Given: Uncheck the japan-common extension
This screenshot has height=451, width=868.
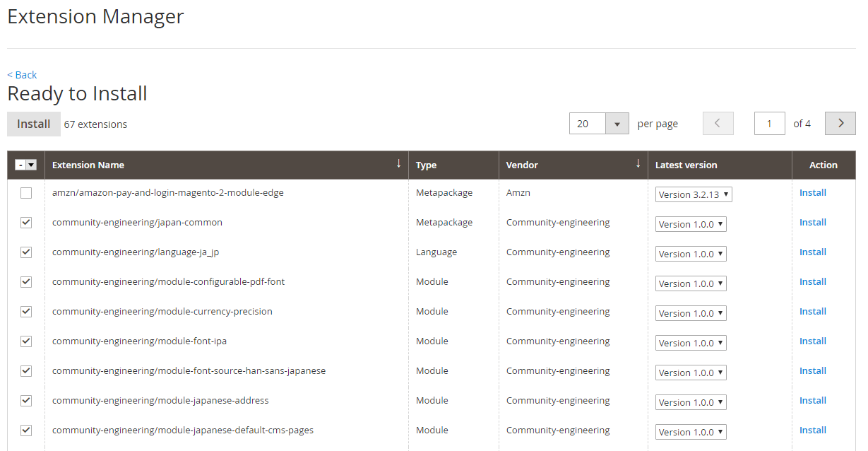Looking at the screenshot, I should pyautogui.click(x=26, y=222).
